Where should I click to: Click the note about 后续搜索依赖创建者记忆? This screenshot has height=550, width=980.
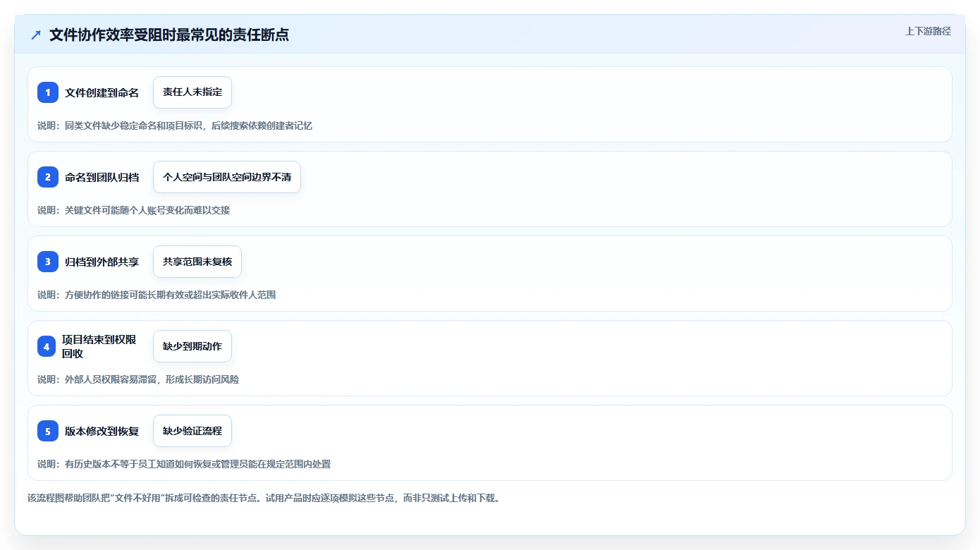point(175,126)
